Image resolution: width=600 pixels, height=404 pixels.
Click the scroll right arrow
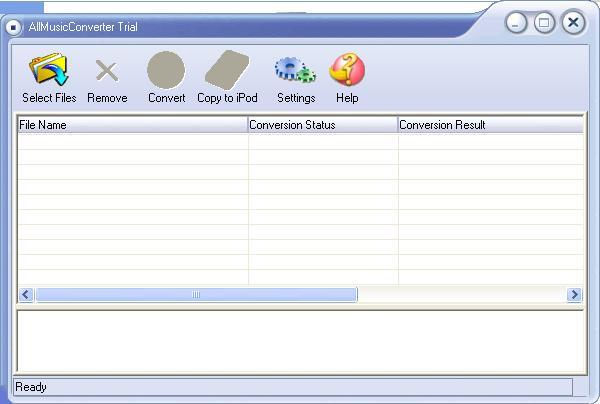coord(574,295)
